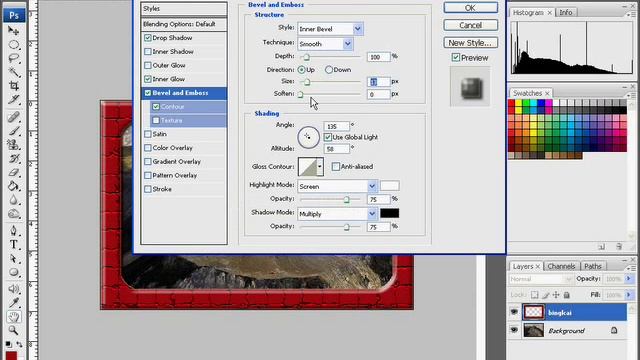Enable the Texture checkbox

pos(156,120)
